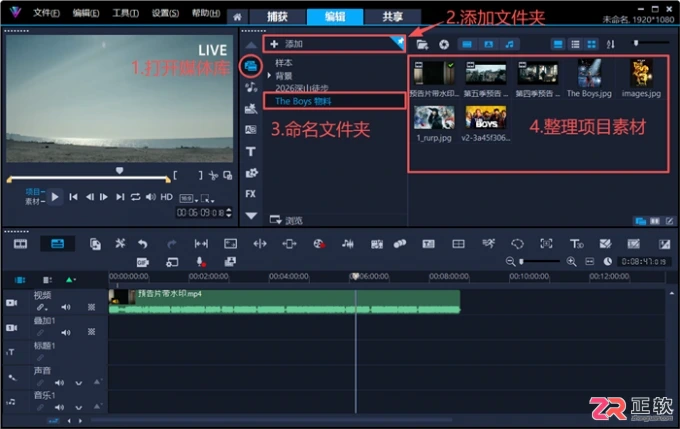
Task: Open the 编辑(E) menu
Action: 86,13
